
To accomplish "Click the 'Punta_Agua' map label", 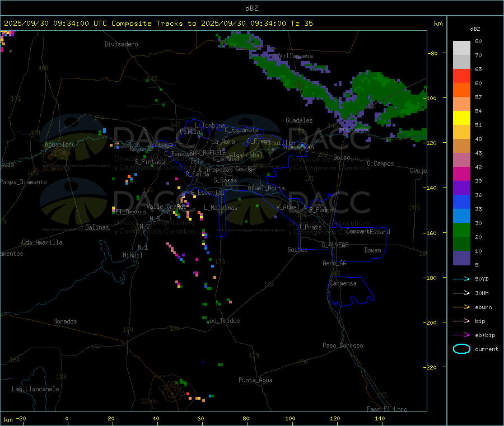I will 255,381.
